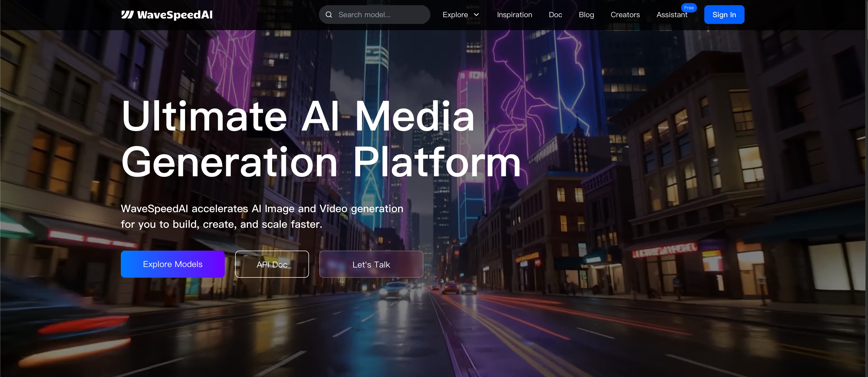The image size is (868, 377).
Task: Click the WaveSpeedAI wordmark to go home
Action: pos(175,15)
